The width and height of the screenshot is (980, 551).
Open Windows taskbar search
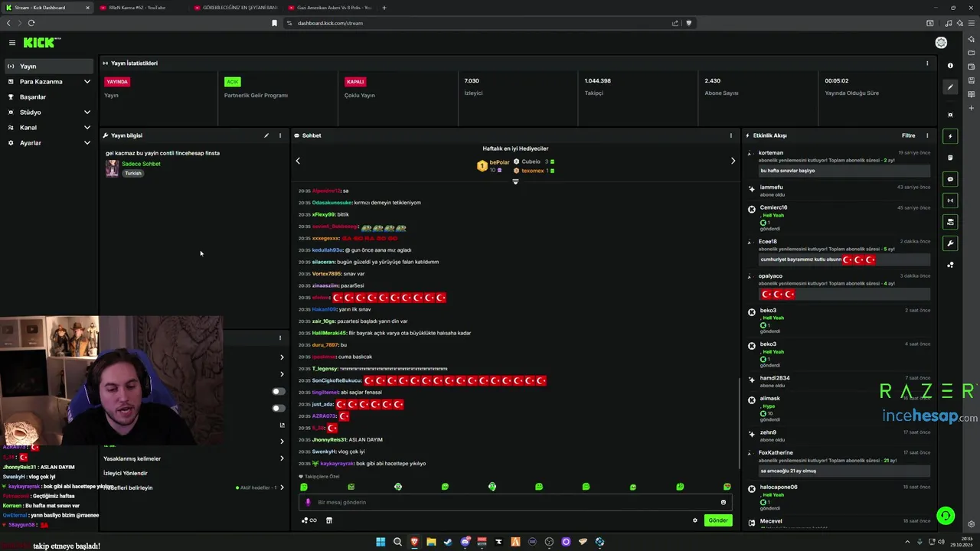coord(397,542)
